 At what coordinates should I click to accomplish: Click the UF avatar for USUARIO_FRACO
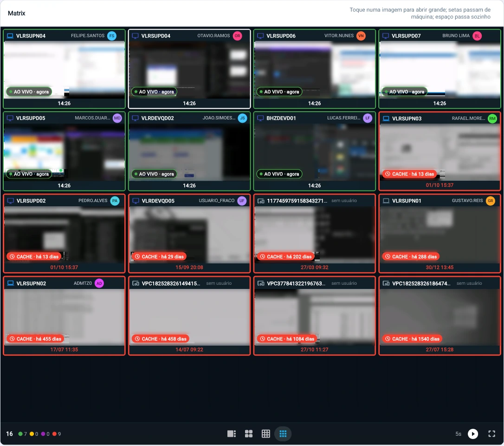[242, 201]
